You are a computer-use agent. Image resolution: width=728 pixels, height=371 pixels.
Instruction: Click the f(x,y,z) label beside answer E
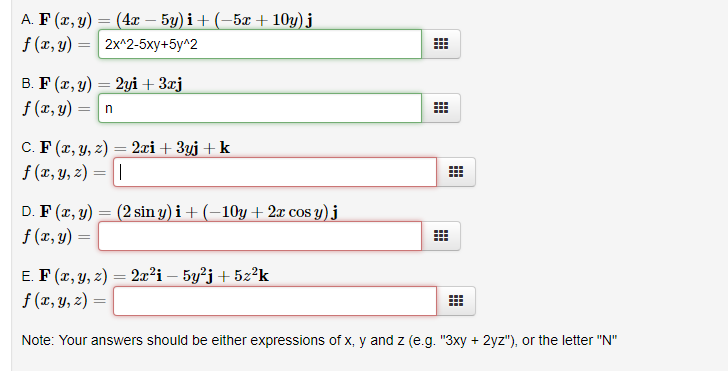[x=64, y=301]
